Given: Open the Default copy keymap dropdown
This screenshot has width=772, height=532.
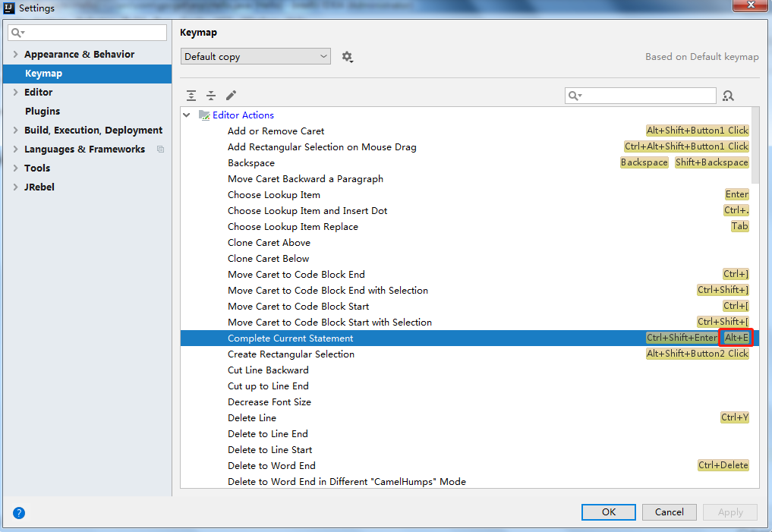Looking at the screenshot, I should point(256,57).
